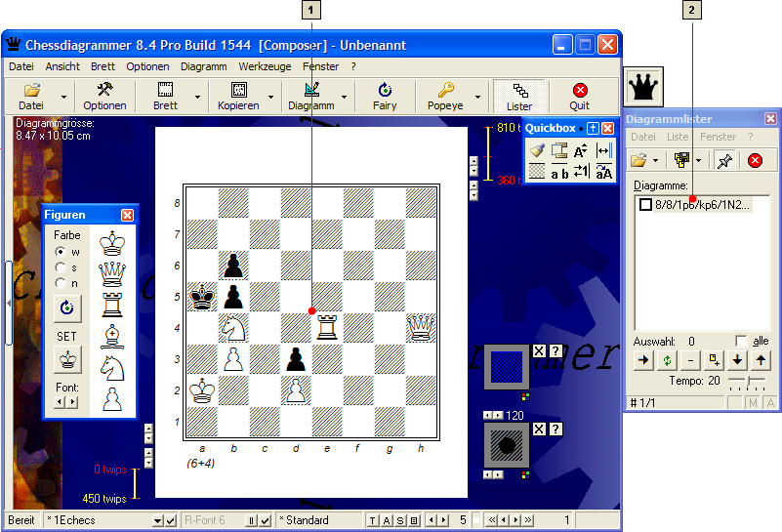Click the black queen crown icon box
782x532 pixels.
[x=643, y=87]
